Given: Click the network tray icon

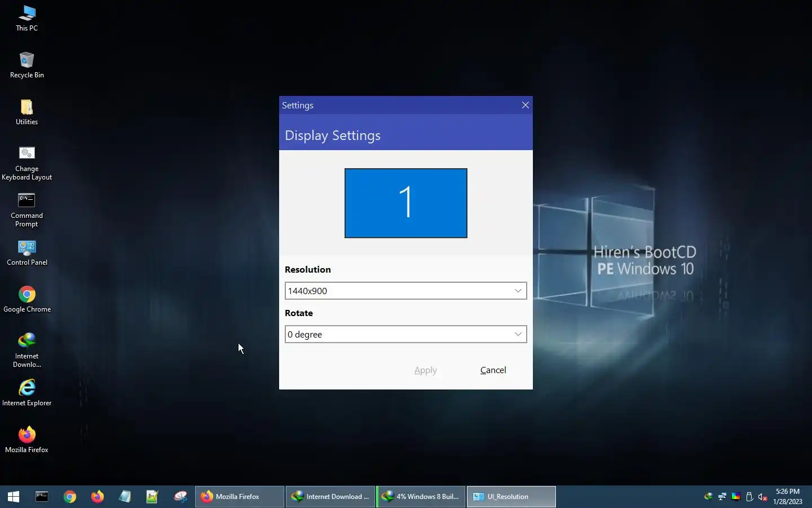Looking at the screenshot, I should 722,497.
